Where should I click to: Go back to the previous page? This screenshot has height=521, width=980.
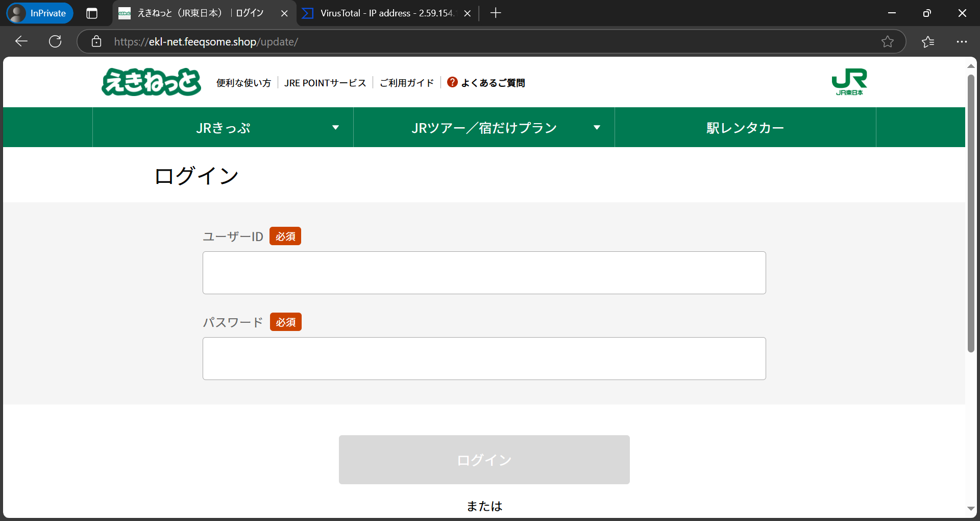(x=21, y=41)
